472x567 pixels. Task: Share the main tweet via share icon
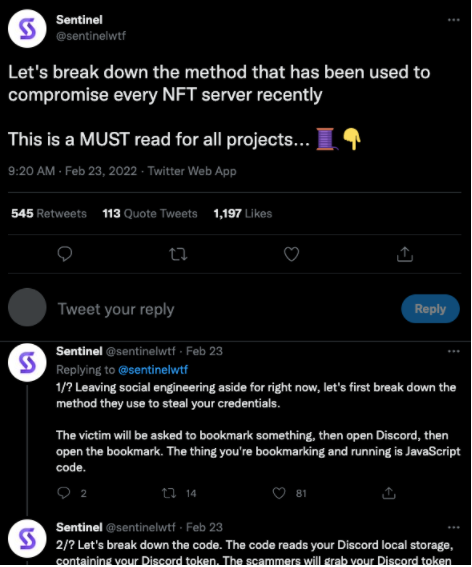[405, 254]
